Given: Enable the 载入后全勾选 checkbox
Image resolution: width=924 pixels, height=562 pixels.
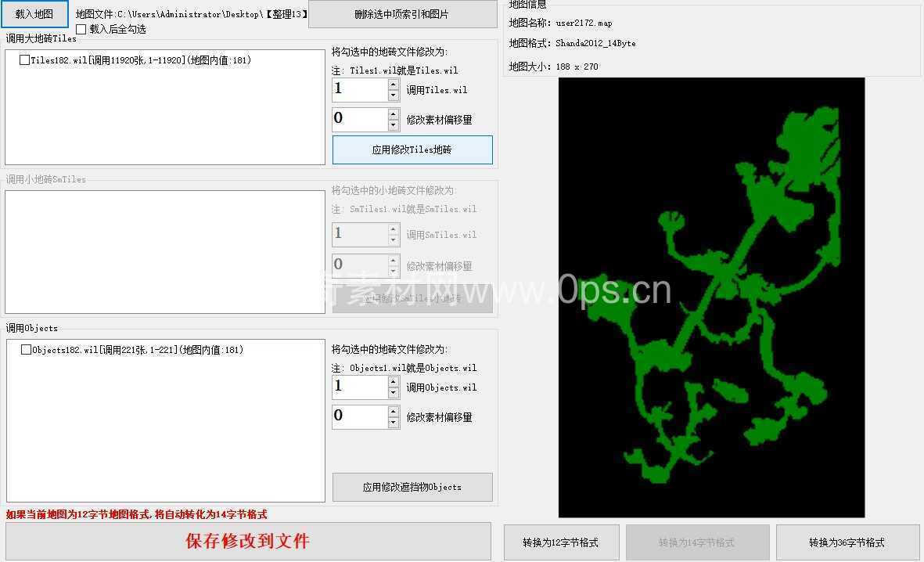Looking at the screenshot, I should pos(81,30).
